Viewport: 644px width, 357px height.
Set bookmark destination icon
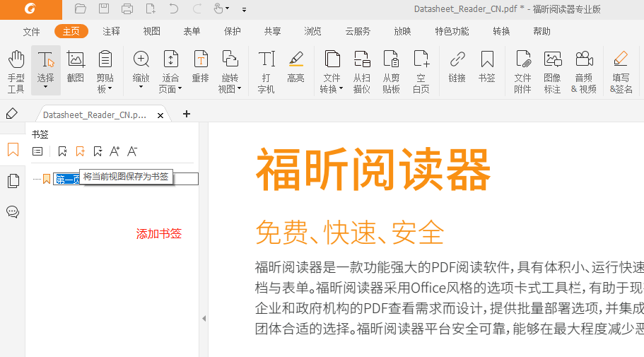point(98,151)
